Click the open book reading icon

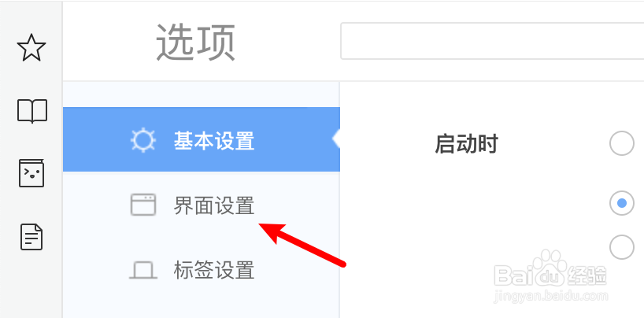click(32, 111)
